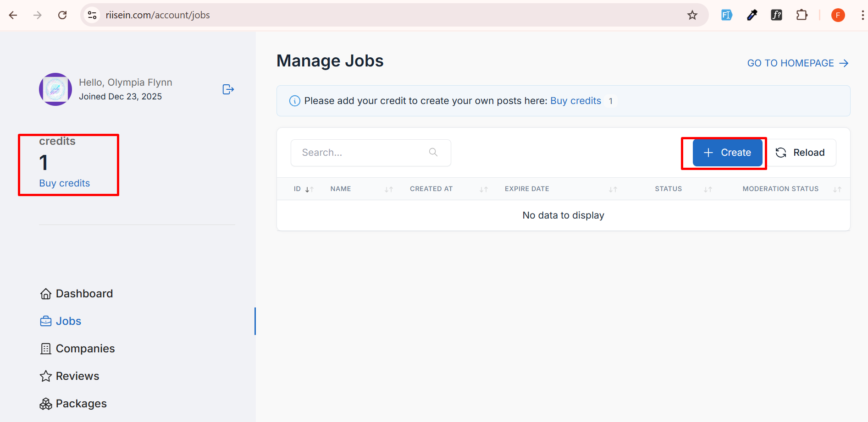This screenshot has width=868, height=422.
Task: Reload the browser page
Action: pos(62,15)
